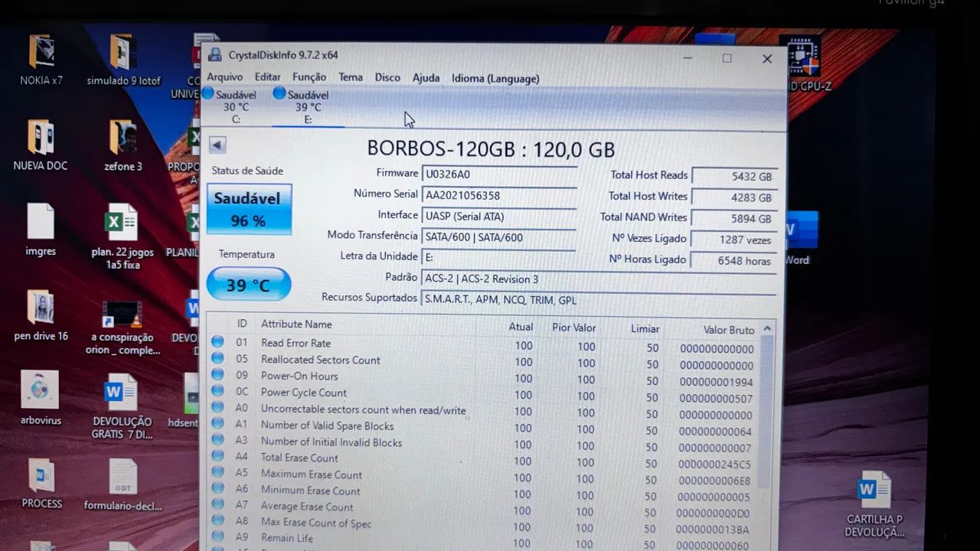Screen dimensions: 980x551
Task: Open the CARTILHA P DEVOLUÇÃ... Word document
Action: (x=874, y=504)
